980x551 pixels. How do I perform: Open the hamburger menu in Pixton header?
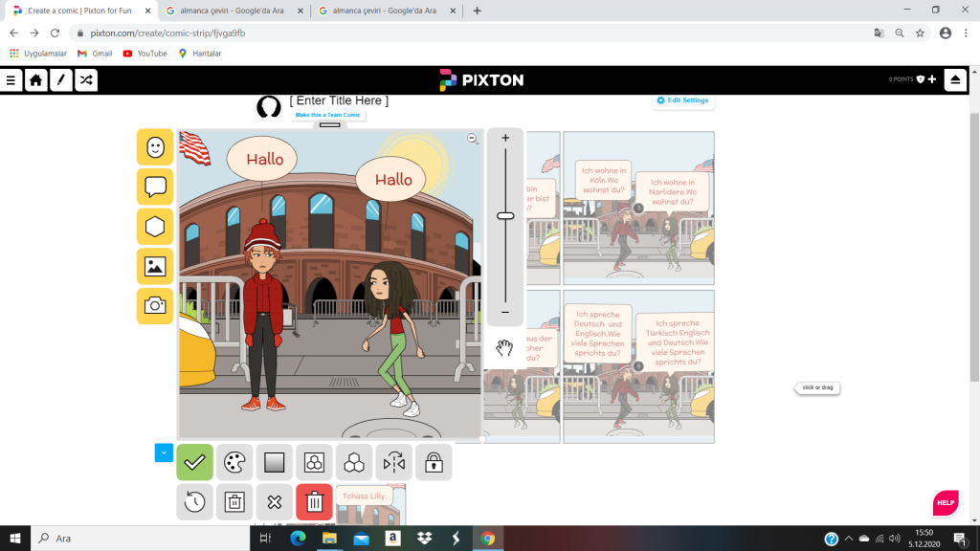pyautogui.click(x=11, y=80)
